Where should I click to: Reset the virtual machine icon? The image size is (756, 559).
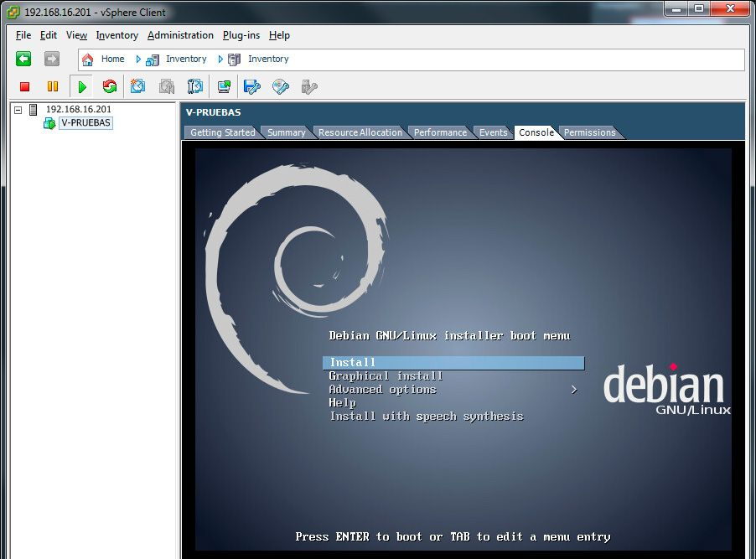pyautogui.click(x=110, y=87)
